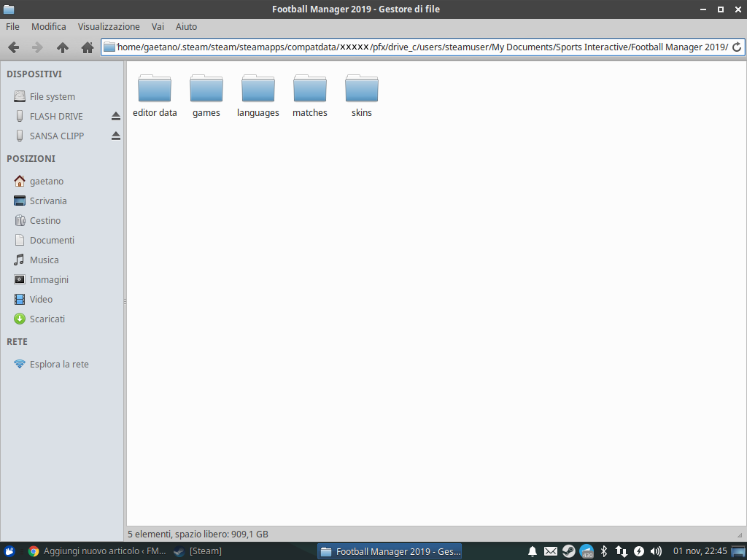Select the editor data folder
The image size is (747, 560).
point(155,96)
